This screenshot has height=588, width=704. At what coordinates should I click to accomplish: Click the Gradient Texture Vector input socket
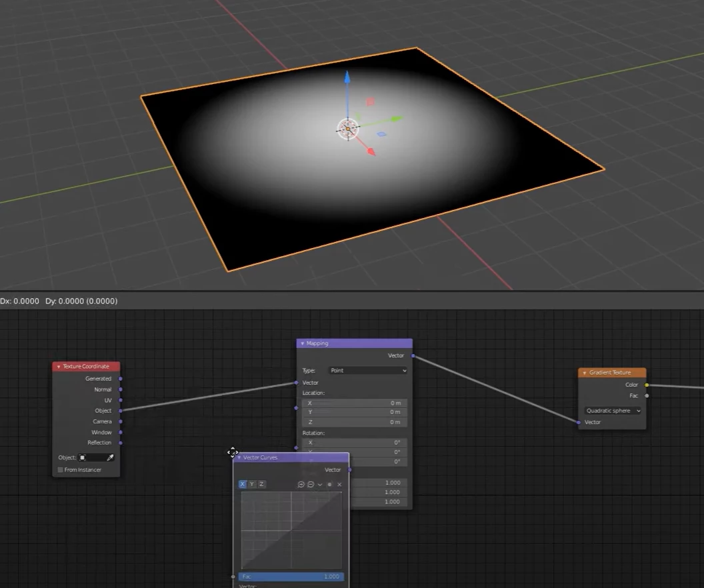(578, 423)
